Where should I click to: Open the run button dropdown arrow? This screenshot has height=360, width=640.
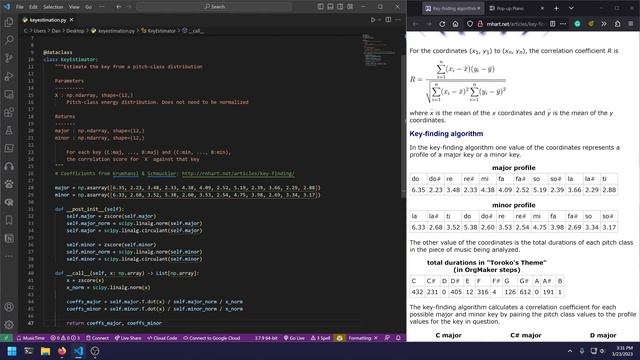pos(379,20)
